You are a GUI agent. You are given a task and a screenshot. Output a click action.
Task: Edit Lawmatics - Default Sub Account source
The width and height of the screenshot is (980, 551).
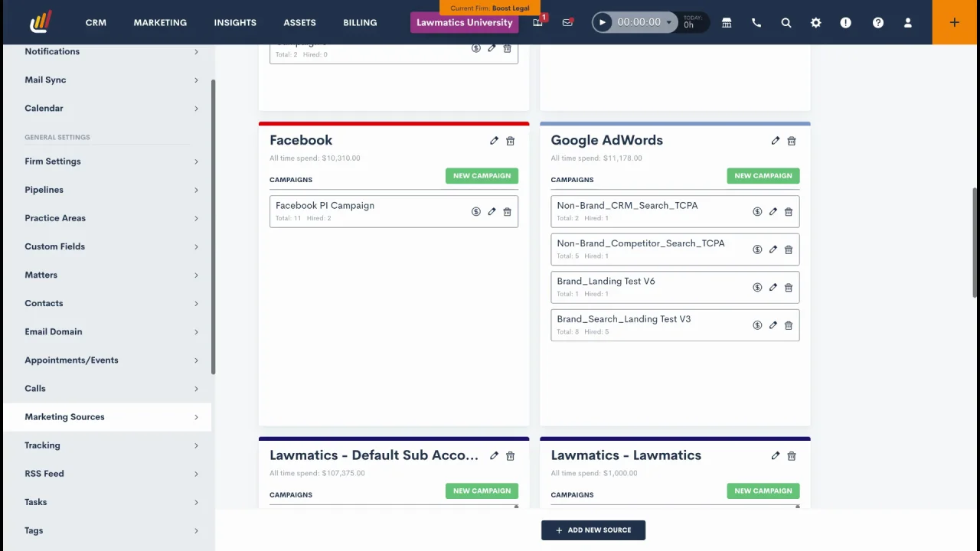tap(494, 456)
